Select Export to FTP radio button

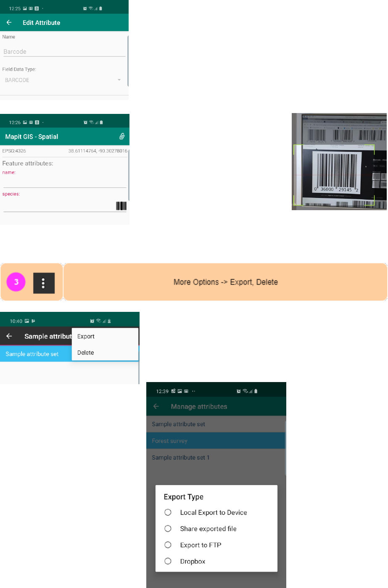[x=168, y=545]
